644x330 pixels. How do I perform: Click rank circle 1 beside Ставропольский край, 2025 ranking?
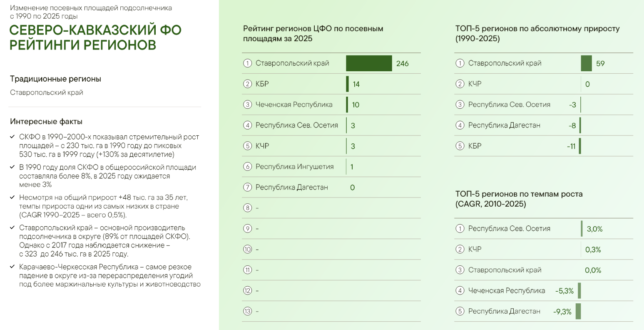click(248, 63)
